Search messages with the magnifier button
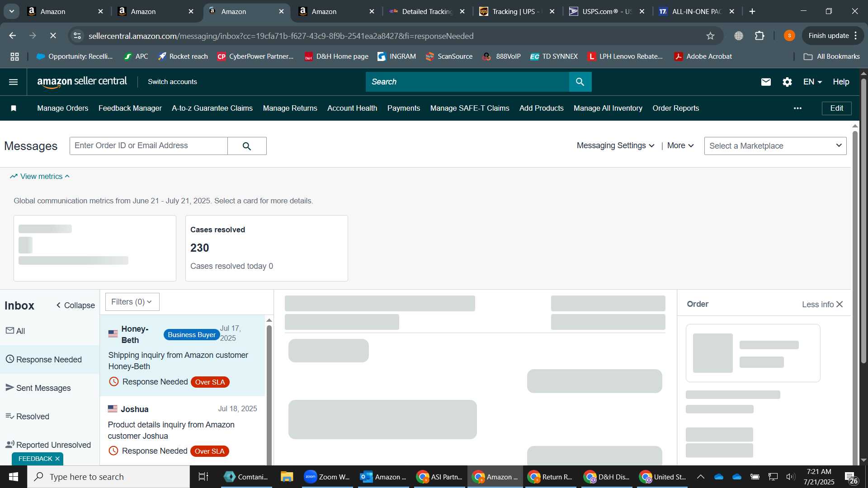Viewport: 868px width, 488px height. tap(247, 146)
